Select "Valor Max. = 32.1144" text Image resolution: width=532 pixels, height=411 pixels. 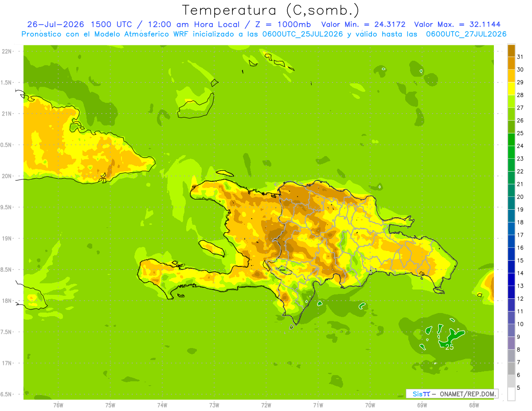(457, 24)
